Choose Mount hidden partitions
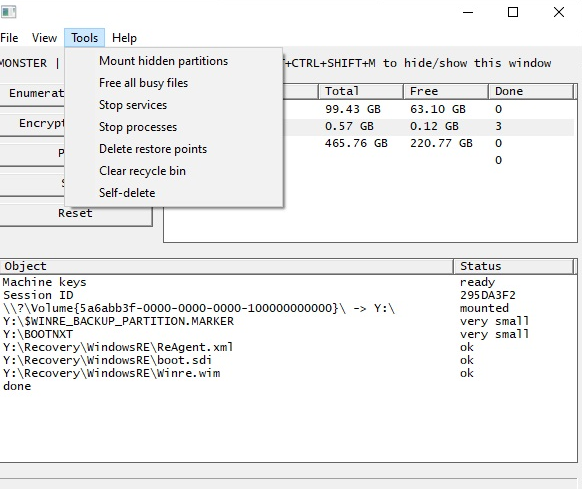Image resolution: width=582 pixels, height=489 pixels. pos(174,61)
